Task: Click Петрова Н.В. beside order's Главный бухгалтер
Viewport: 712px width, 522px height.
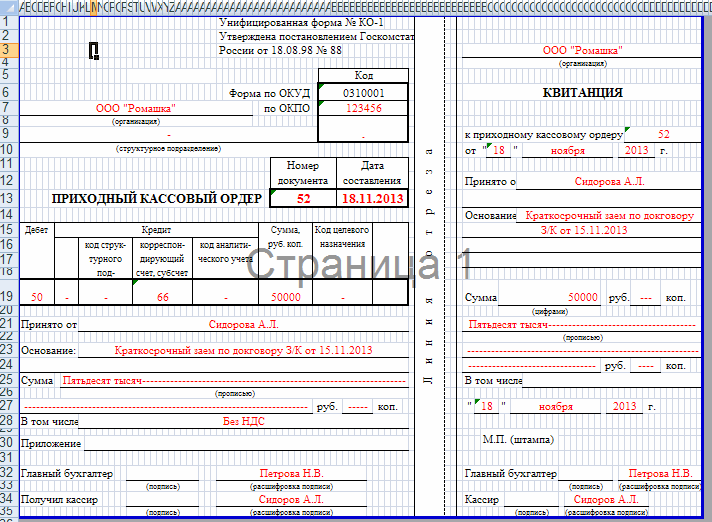Action: click(x=291, y=473)
